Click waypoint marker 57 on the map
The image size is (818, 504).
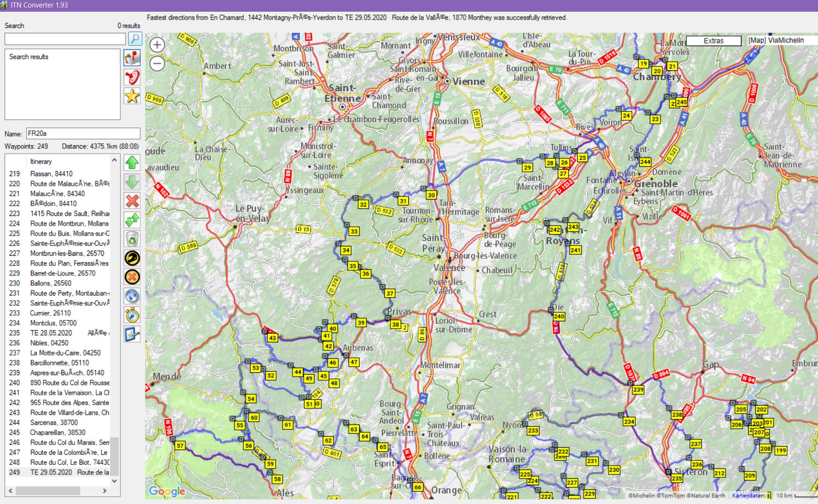tap(180, 445)
